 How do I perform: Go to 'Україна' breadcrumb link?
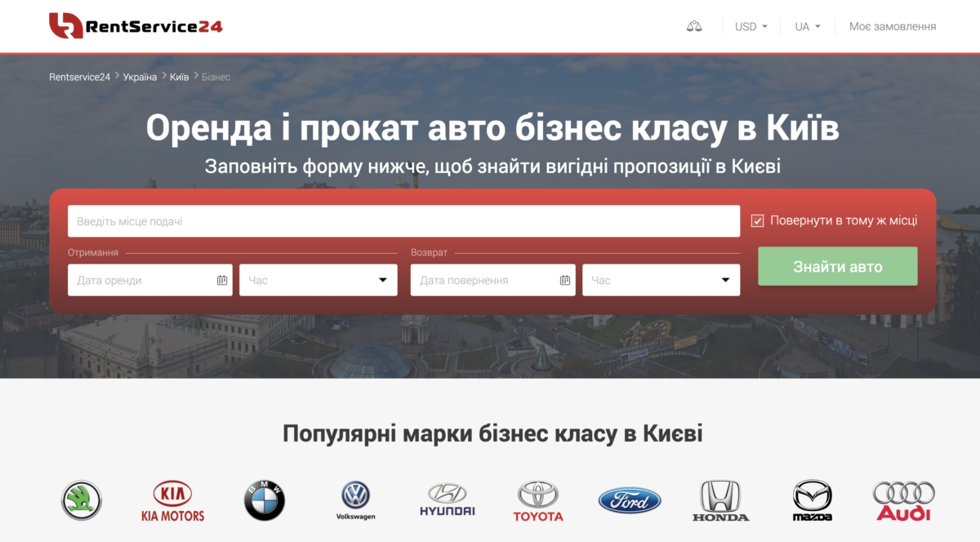coord(140,77)
